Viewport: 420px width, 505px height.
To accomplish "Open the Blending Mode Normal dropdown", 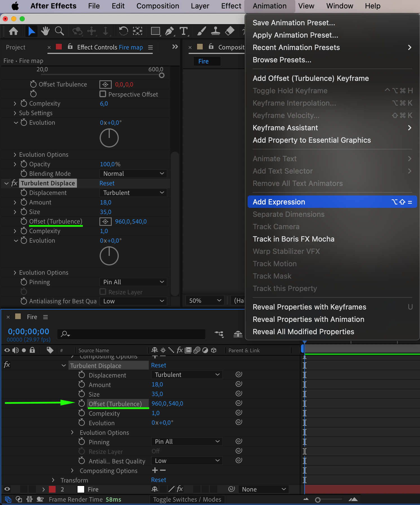I will 133,174.
